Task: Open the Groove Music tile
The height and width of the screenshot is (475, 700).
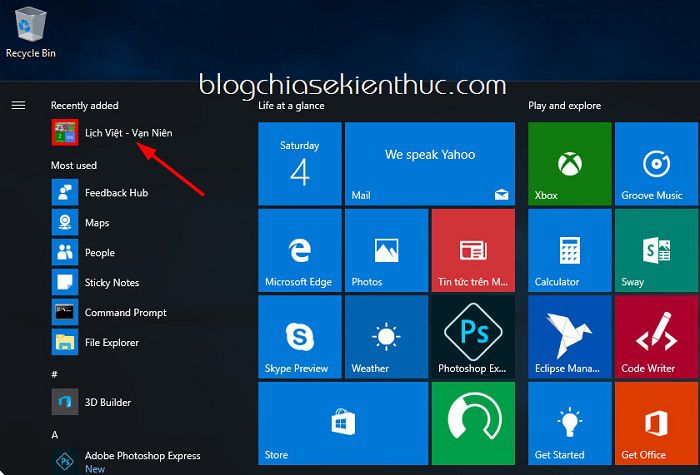Action: 656,164
